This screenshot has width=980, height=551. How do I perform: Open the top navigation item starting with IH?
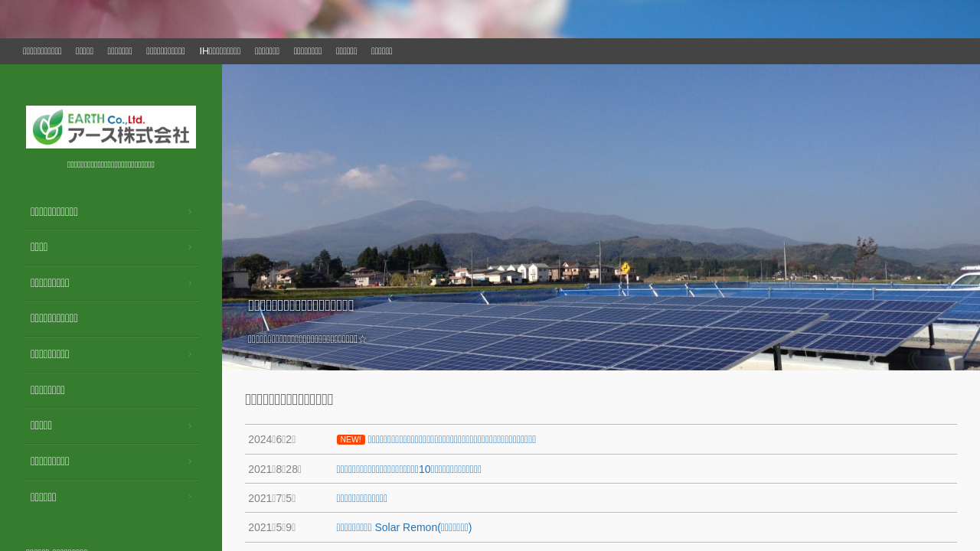tap(220, 51)
